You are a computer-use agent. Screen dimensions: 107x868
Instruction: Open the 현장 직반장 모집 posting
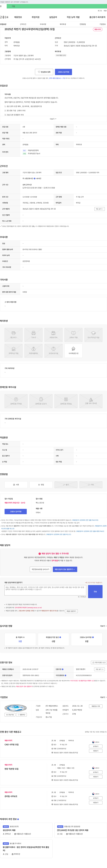11,769
